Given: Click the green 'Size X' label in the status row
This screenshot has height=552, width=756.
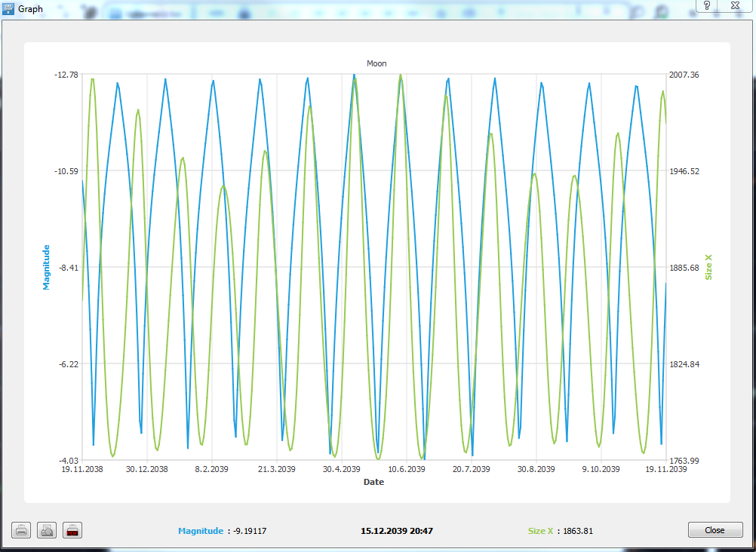Looking at the screenshot, I should (540, 531).
